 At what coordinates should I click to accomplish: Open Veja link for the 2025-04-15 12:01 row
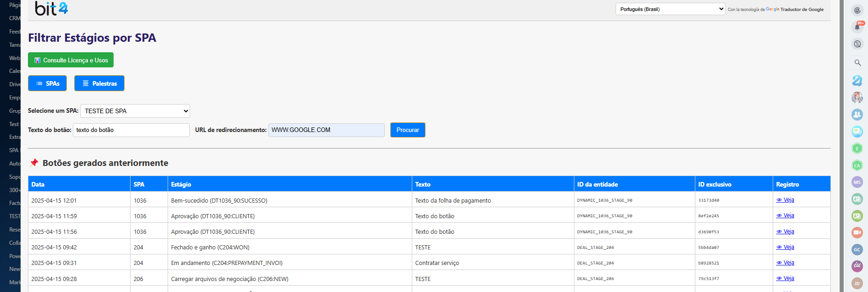click(785, 200)
